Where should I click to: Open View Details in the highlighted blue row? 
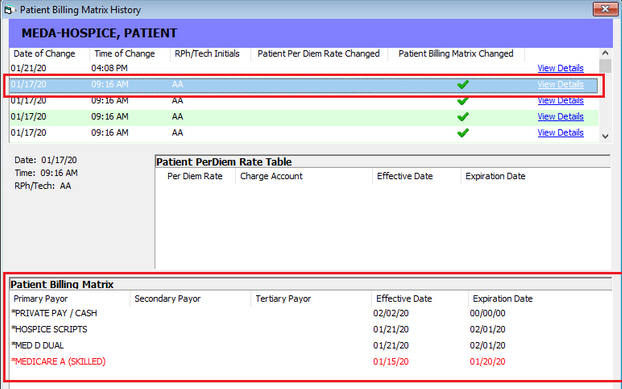tap(560, 84)
